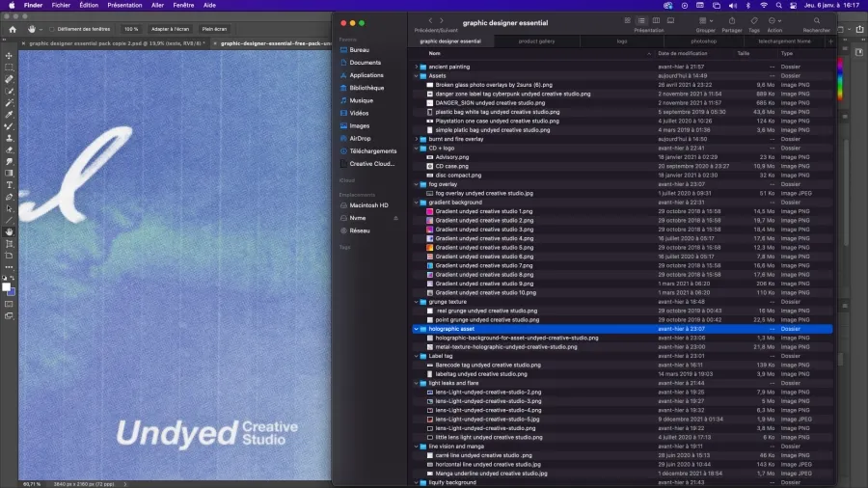Click the Adapter à l'écran button
The width and height of the screenshot is (868, 488).
pos(170,29)
